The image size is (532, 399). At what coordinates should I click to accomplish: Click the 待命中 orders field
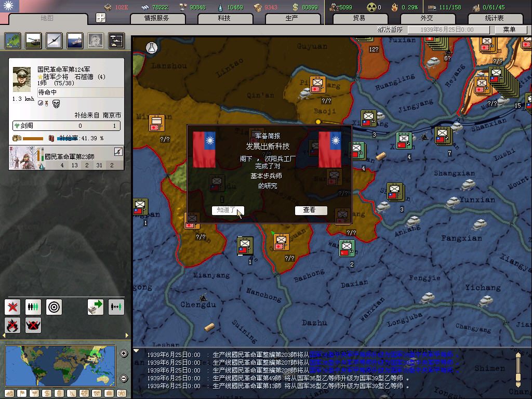point(81,92)
